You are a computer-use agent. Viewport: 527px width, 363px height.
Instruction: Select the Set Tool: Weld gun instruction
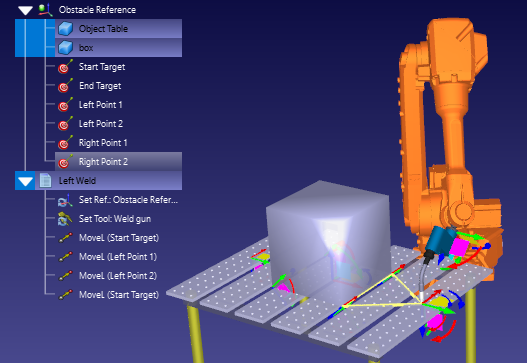coord(115,219)
